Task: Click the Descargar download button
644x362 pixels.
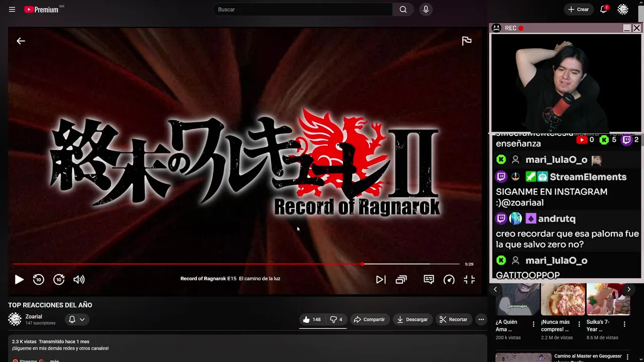Action: pos(413,319)
